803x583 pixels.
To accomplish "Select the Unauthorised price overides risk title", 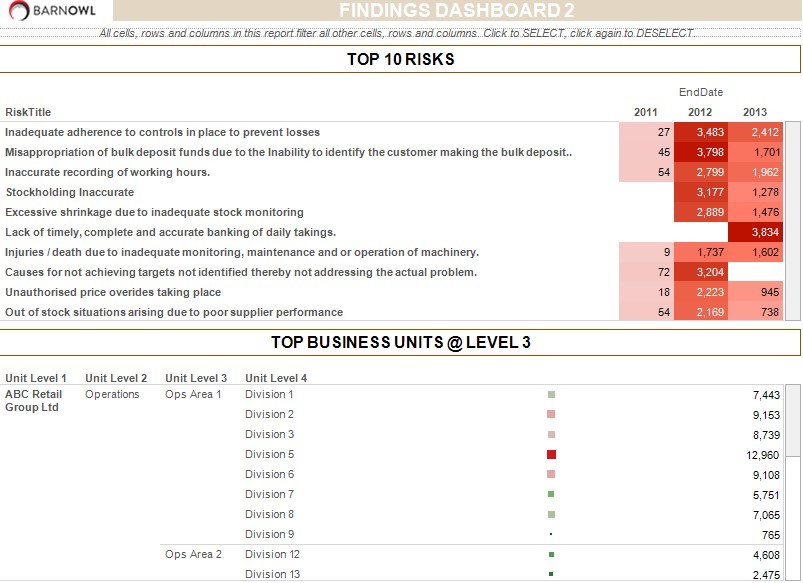I will [x=113, y=292].
